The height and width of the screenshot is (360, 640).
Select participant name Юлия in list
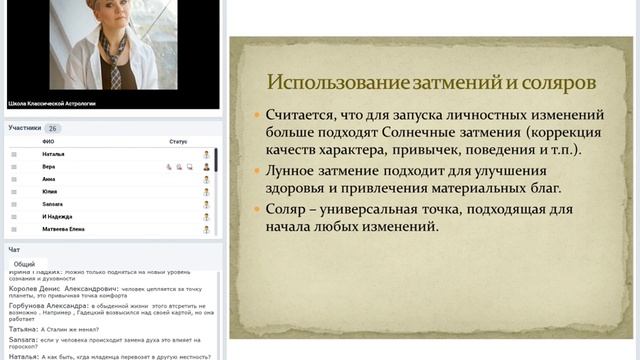[x=49, y=191]
